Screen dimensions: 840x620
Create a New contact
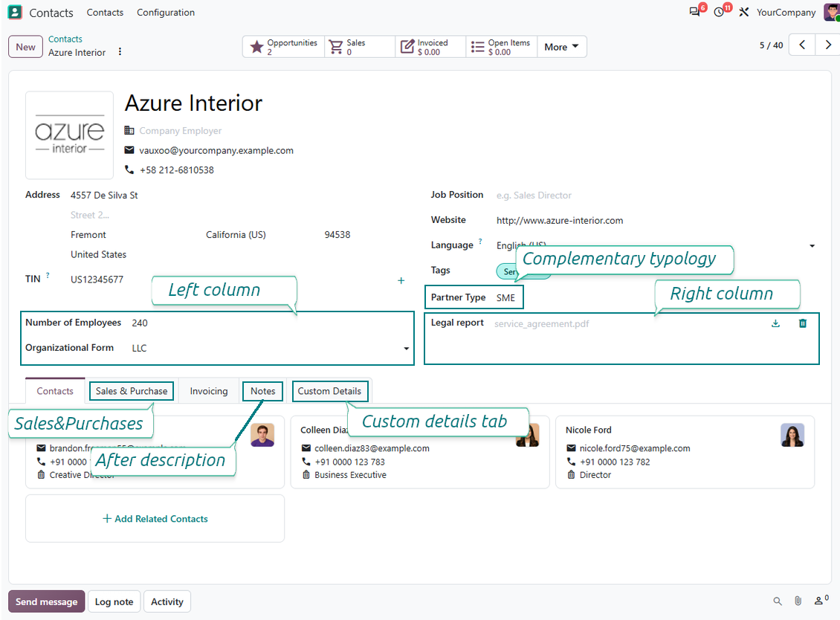(x=25, y=47)
